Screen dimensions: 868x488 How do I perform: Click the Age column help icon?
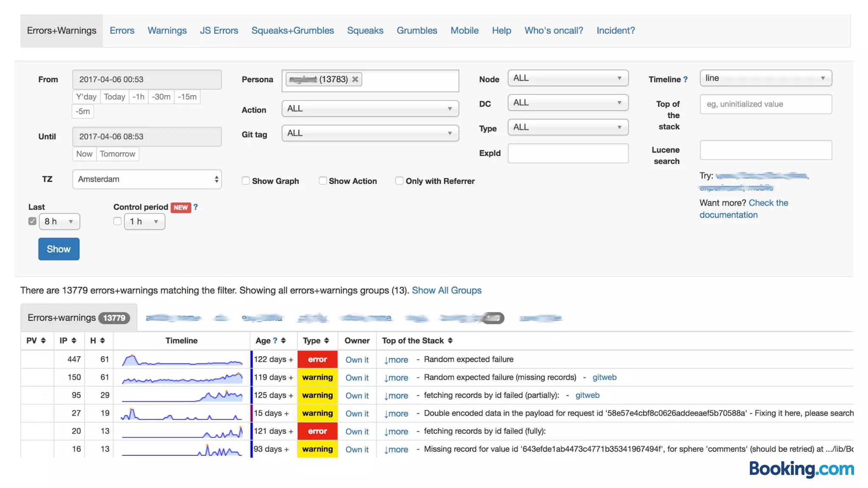[275, 341]
